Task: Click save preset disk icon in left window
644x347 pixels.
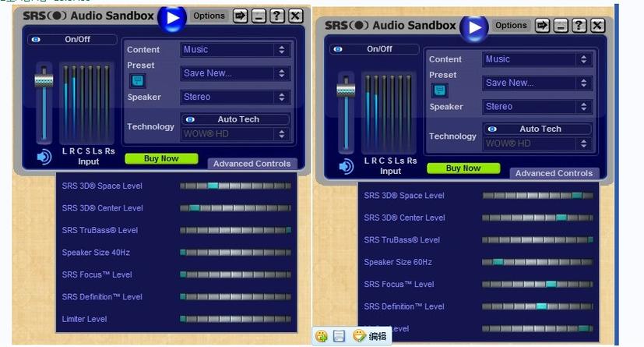Action: pyautogui.click(x=138, y=80)
